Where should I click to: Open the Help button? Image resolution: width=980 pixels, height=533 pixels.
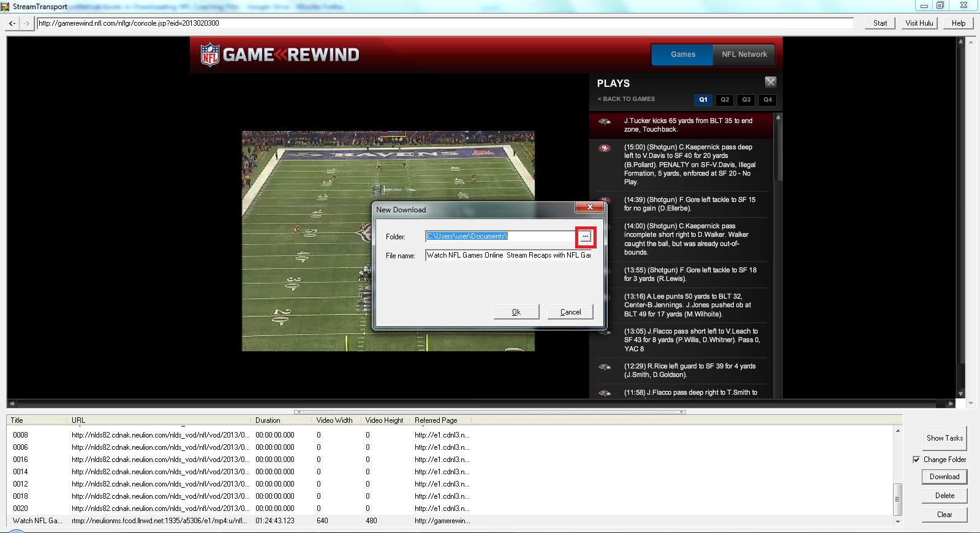pos(959,23)
